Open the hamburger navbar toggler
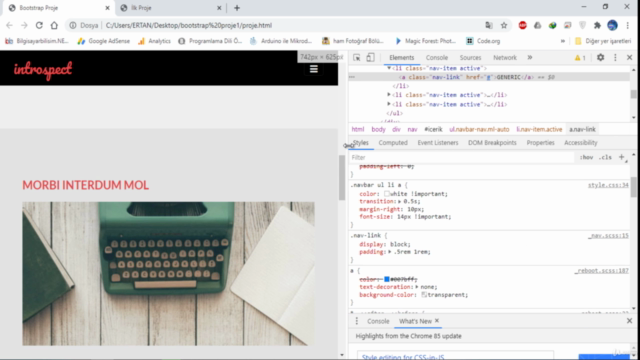640x360 pixels. point(313,69)
